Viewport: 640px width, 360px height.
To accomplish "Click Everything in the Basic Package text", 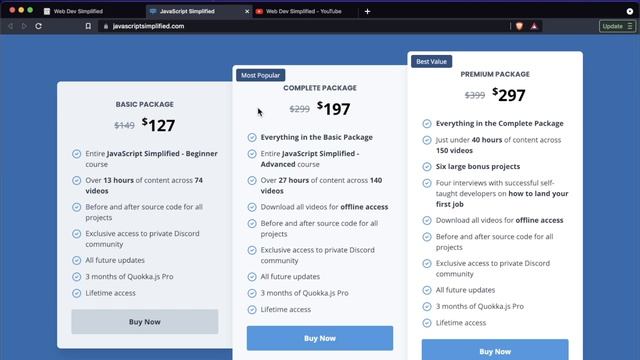I will (316, 138).
